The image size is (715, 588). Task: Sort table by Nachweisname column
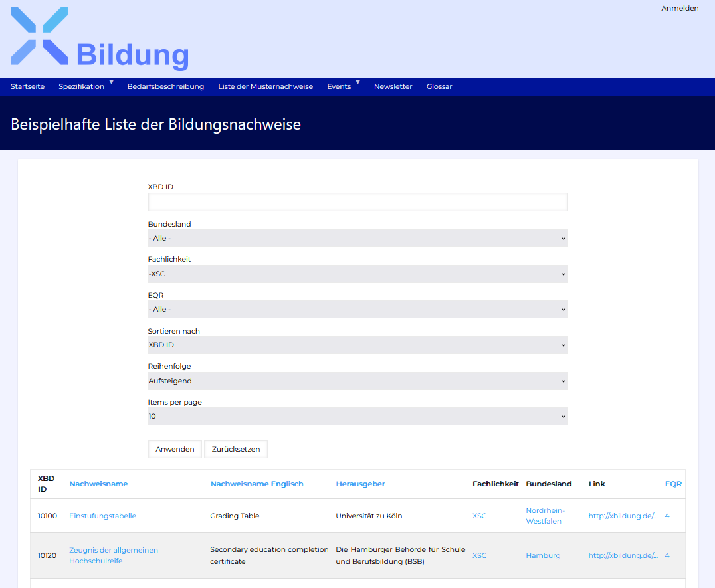(98, 484)
